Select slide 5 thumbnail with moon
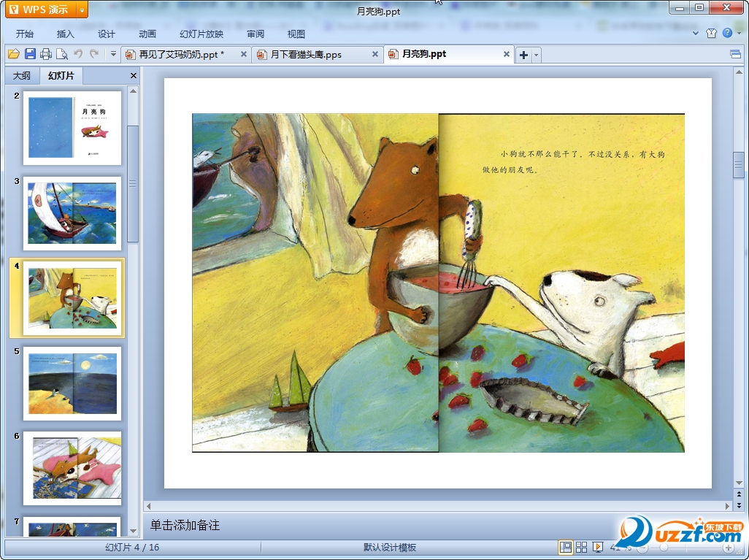The width and height of the screenshot is (749, 560). point(72,383)
